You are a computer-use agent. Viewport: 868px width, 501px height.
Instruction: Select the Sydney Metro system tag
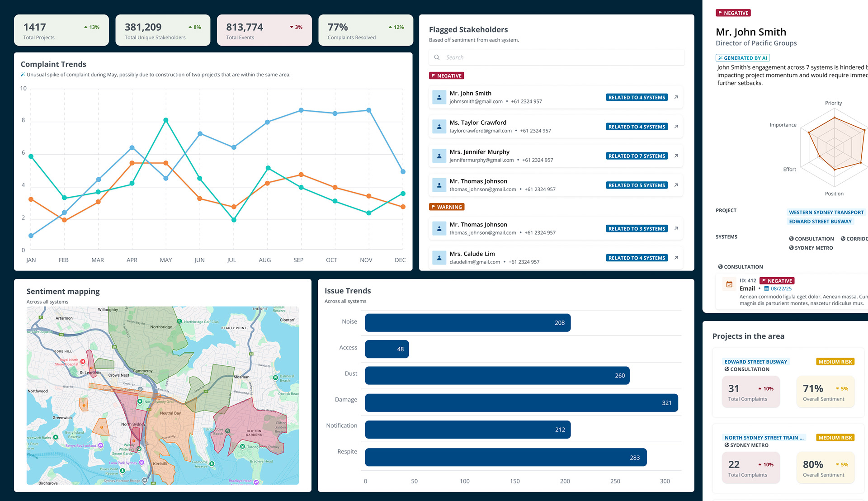point(811,248)
